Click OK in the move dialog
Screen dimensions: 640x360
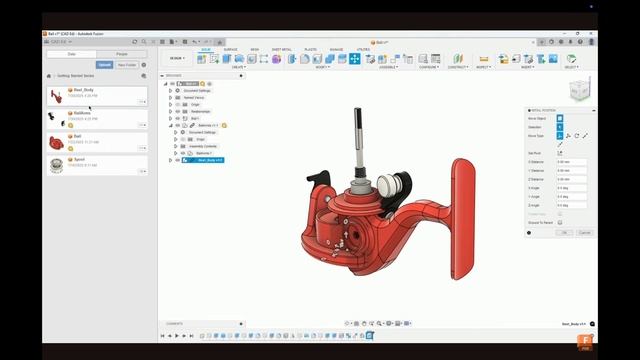(x=564, y=233)
